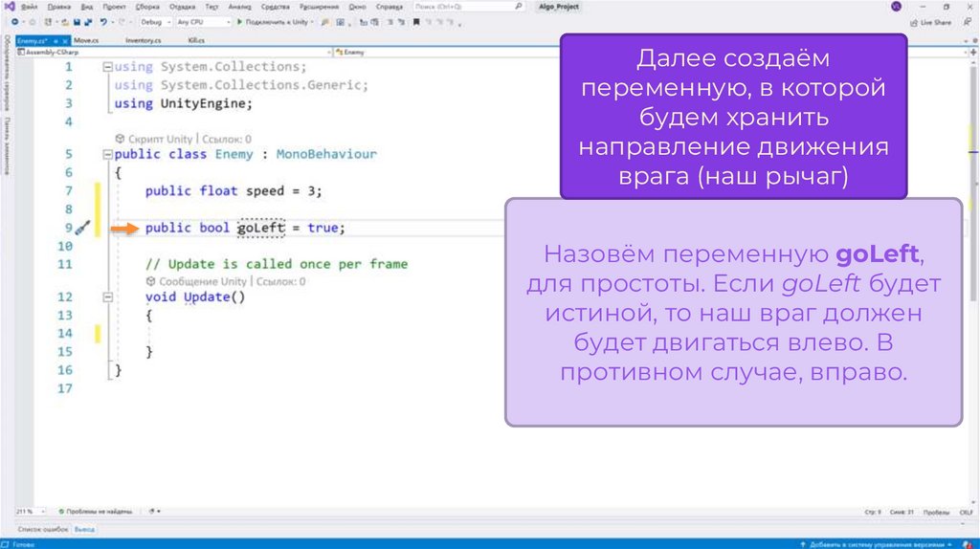This screenshot has height=549, width=980.
Task: Open the Отладка menu
Action: point(183,7)
